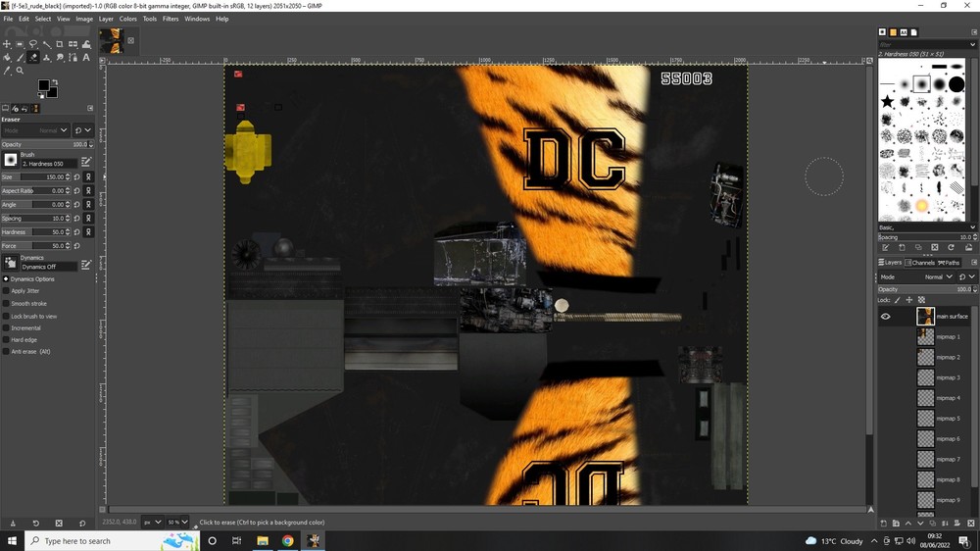The height and width of the screenshot is (551, 980).
Task: Open the tool options Mode dropdown
Action: click(35, 130)
